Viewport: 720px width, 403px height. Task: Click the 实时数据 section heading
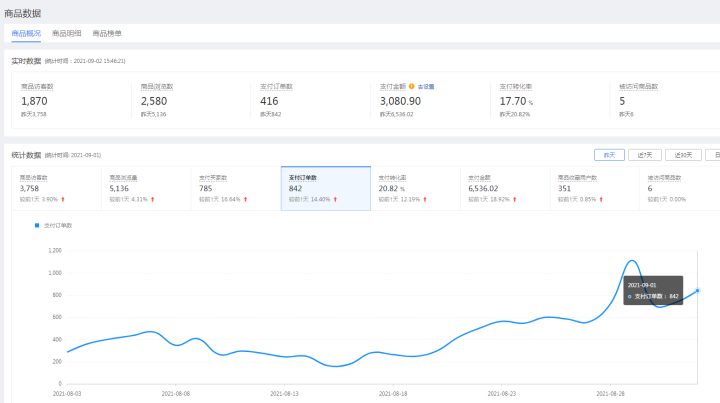pos(26,61)
